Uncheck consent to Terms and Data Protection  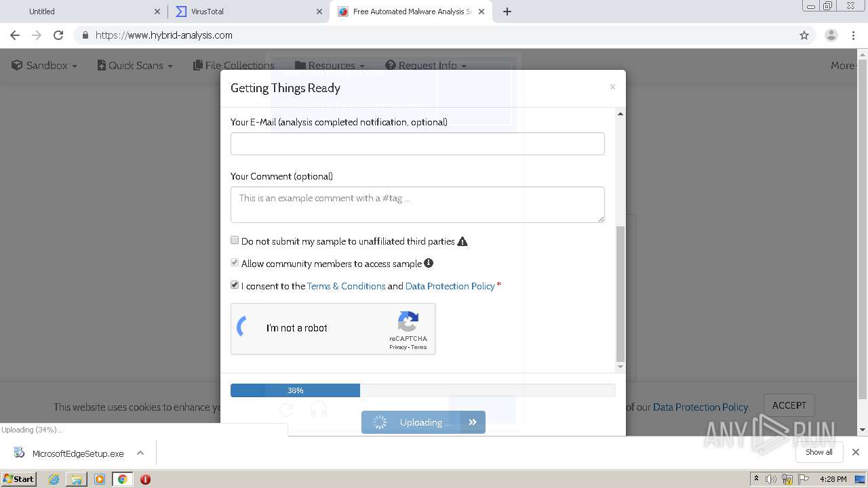click(235, 285)
